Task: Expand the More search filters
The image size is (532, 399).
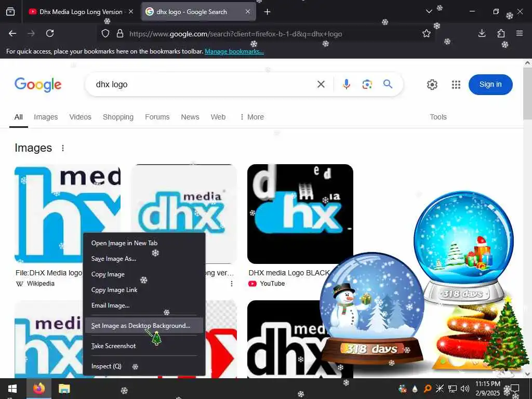Action: (x=252, y=117)
